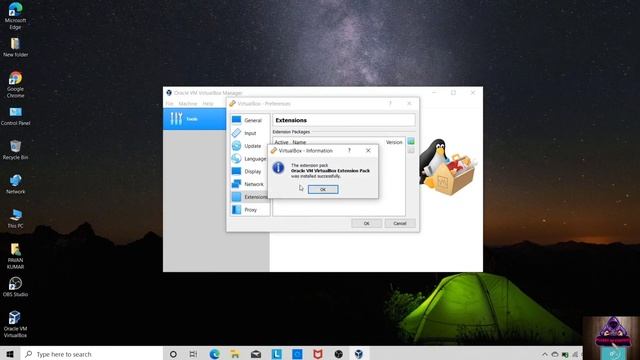Screen dimensions: 640x360
Task: Open Task View on taskbar
Action: (193, 354)
